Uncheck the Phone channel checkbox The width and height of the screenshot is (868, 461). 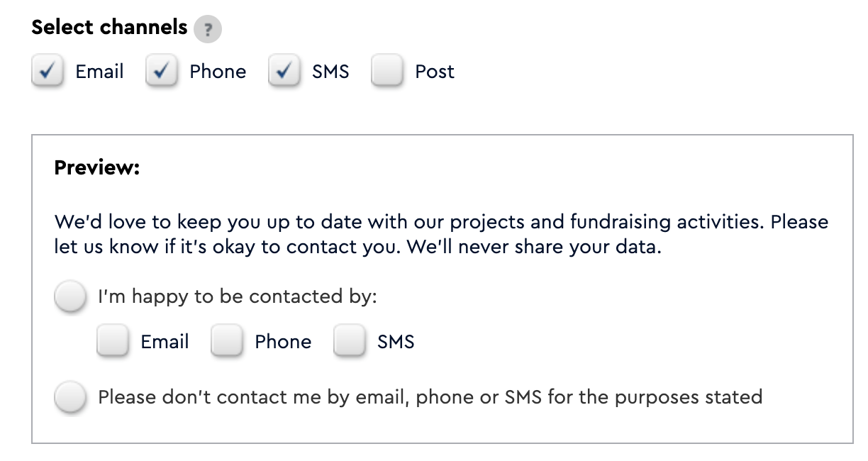tap(162, 72)
